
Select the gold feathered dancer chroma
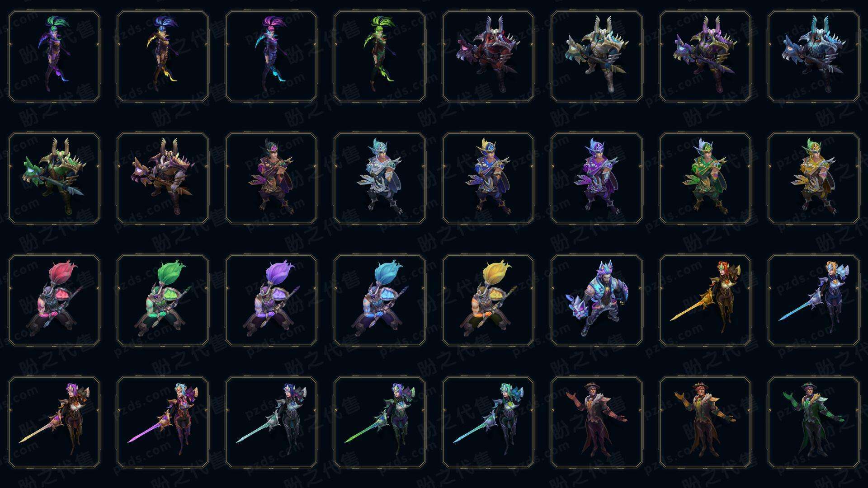(x=814, y=178)
